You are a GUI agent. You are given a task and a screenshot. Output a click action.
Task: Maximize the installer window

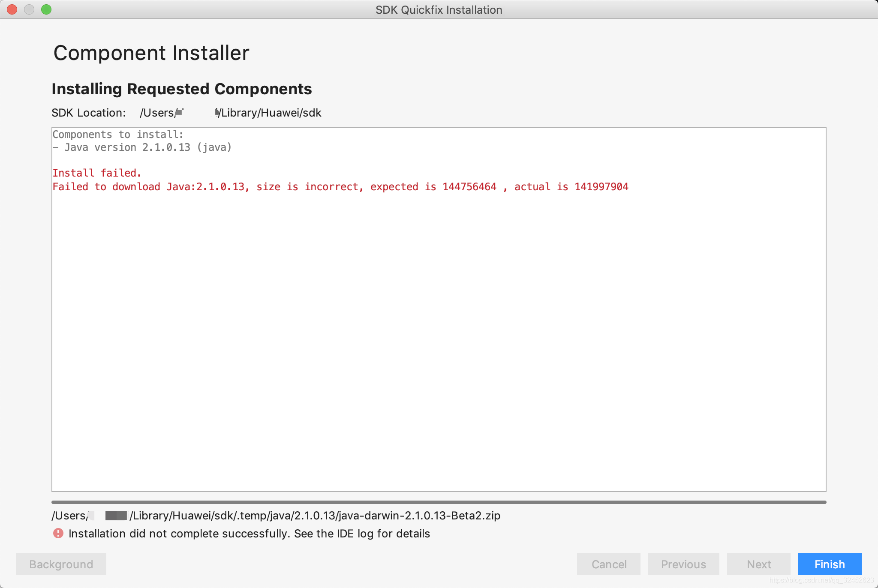pyautogui.click(x=46, y=9)
